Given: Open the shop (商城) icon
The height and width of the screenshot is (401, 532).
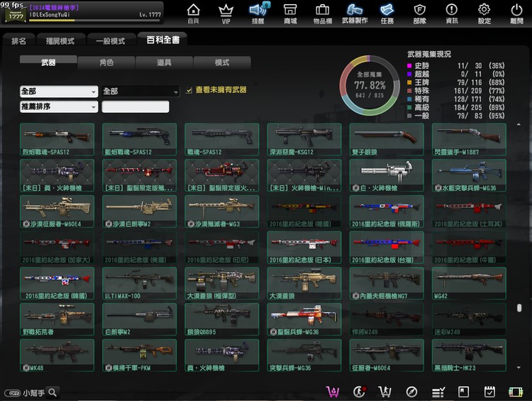Looking at the screenshot, I should coord(290,13).
